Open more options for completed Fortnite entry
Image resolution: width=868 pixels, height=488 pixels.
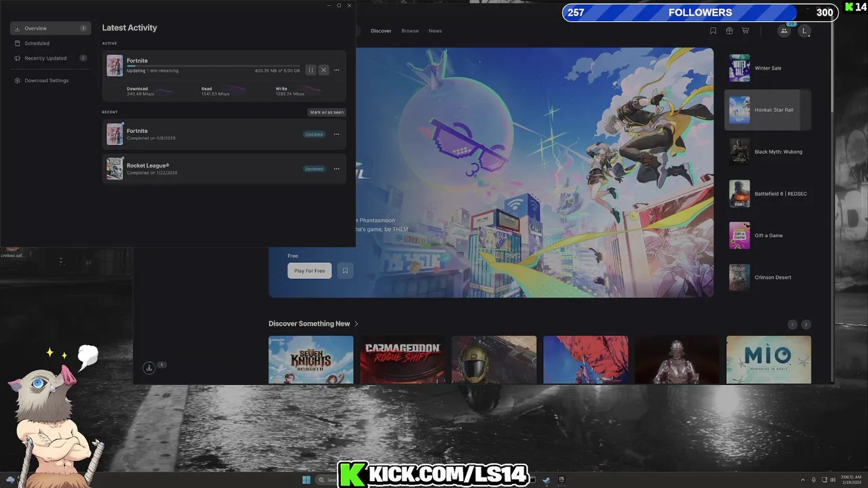(336, 134)
